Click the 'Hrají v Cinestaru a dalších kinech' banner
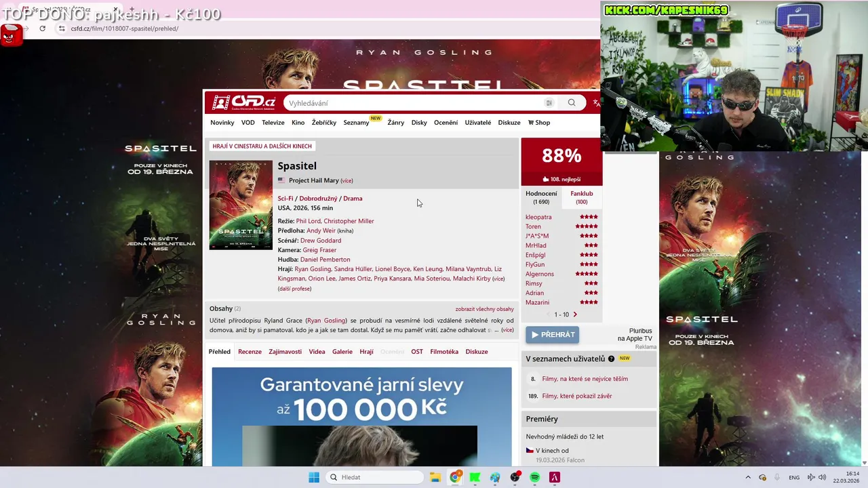The height and width of the screenshot is (488, 868). tap(262, 146)
